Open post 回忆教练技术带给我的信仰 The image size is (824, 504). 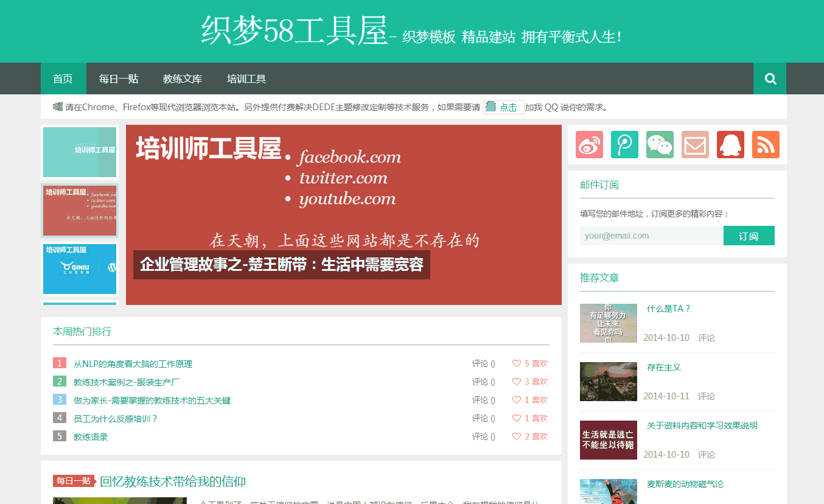click(173, 481)
